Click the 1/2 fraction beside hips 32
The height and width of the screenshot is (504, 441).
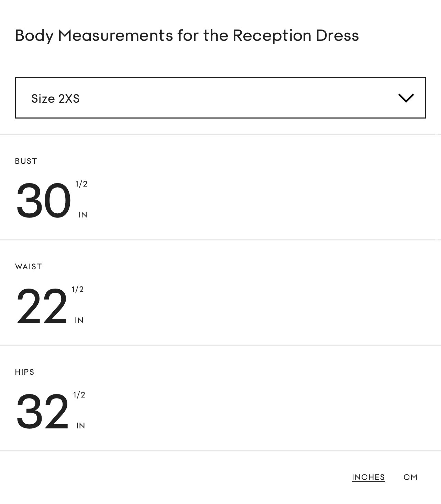click(x=79, y=395)
